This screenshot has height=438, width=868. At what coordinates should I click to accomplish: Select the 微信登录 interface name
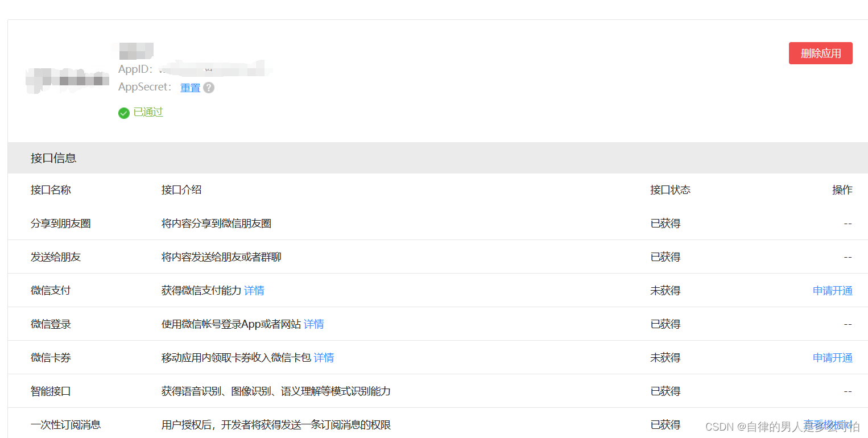pos(51,324)
